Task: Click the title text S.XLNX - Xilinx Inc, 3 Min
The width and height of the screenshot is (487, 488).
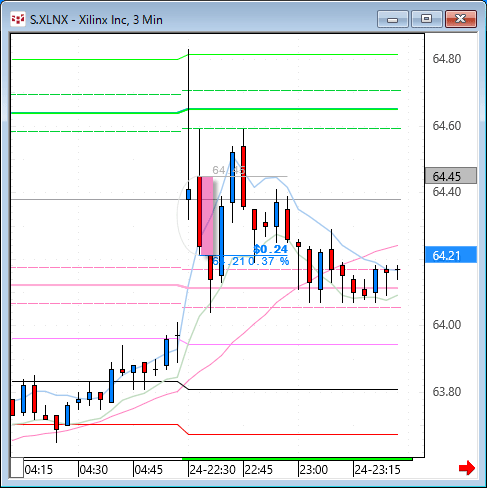Action: tap(96, 20)
